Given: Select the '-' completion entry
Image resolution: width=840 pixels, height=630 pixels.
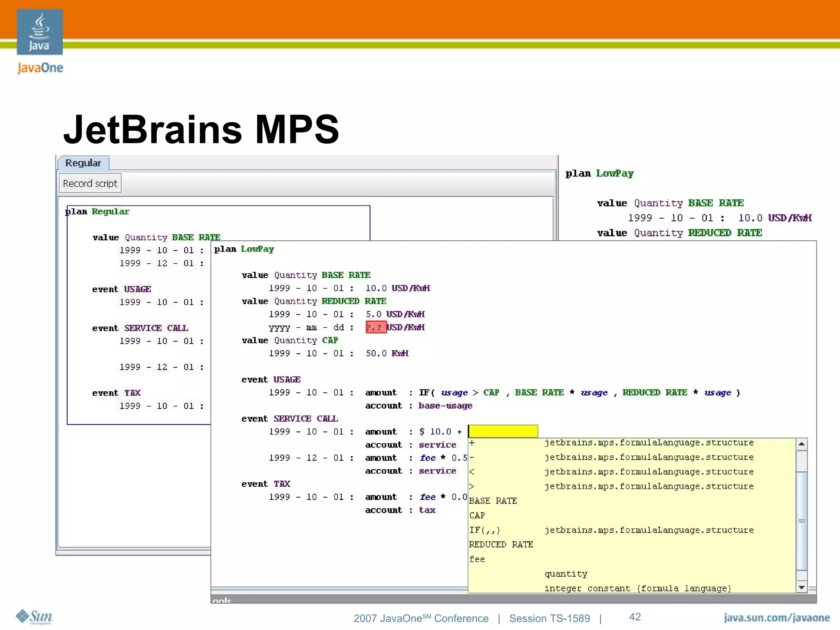Looking at the screenshot, I should [632, 457].
